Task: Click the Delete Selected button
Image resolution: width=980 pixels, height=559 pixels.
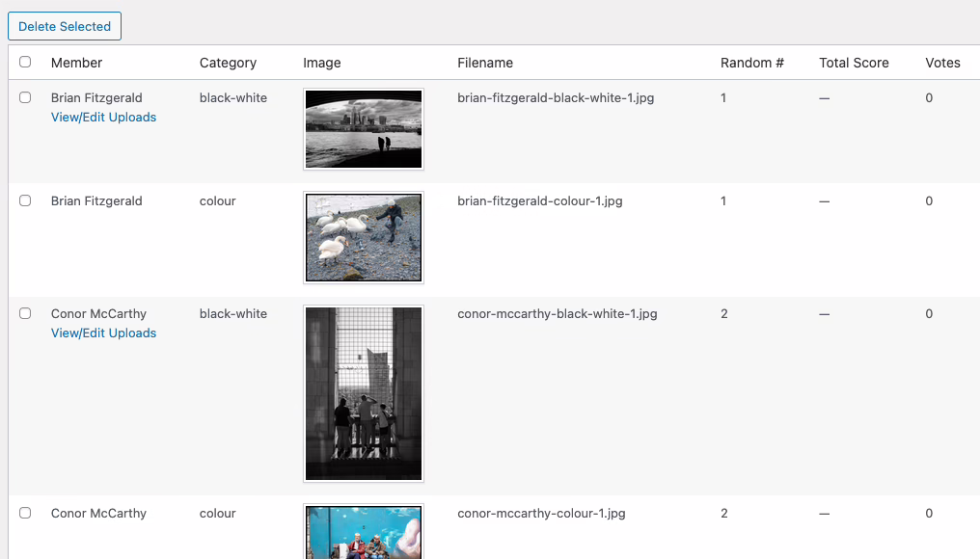Action: point(65,26)
